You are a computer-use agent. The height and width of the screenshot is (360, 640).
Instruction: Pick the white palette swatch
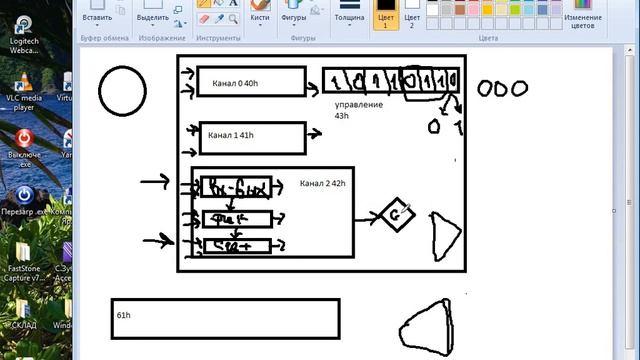point(433,9)
